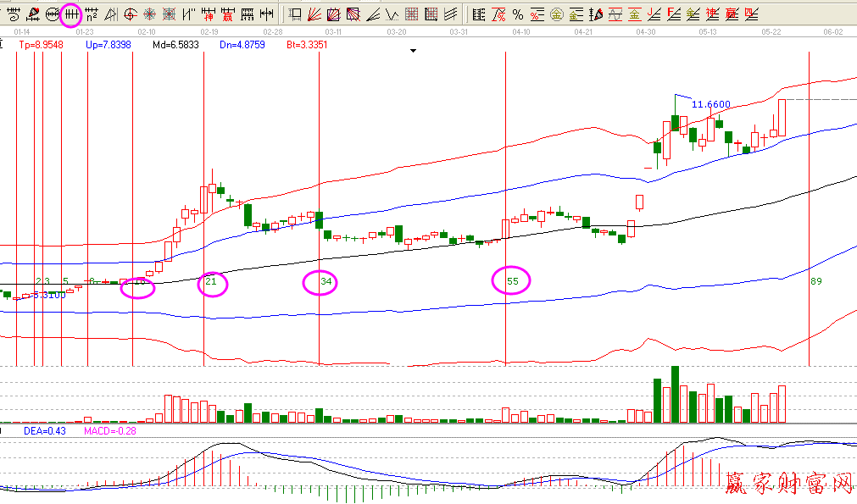Select the circled 金 golden tool icon
The width and height of the screenshot is (857, 504).
coord(556,14)
